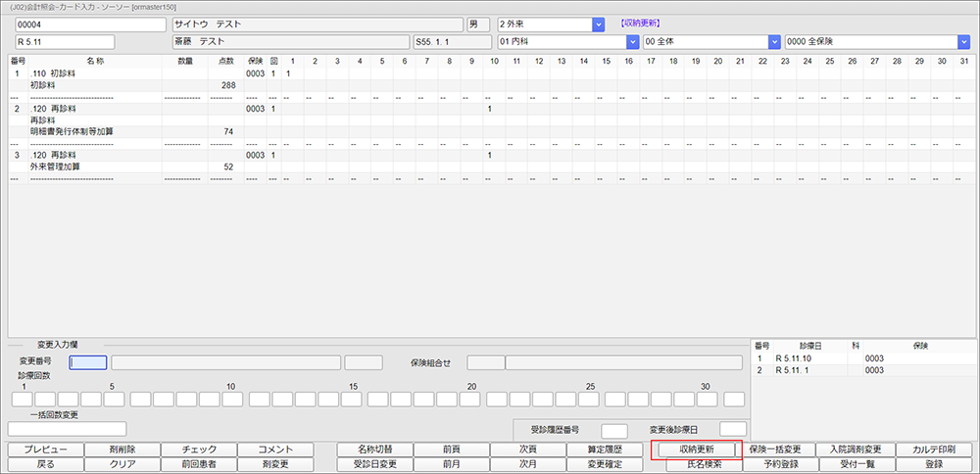980x474 pixels.
Task: Click the コメント button
Action: (x=275, y=449)
